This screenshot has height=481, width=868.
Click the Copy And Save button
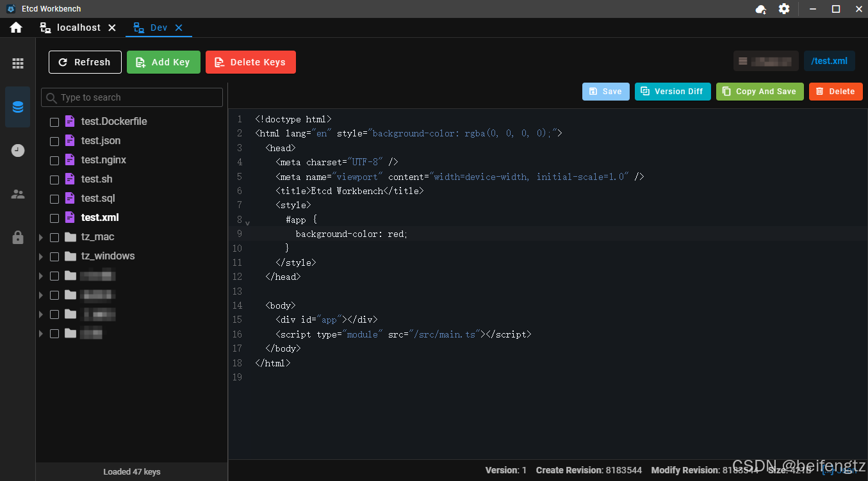[760, 92]
